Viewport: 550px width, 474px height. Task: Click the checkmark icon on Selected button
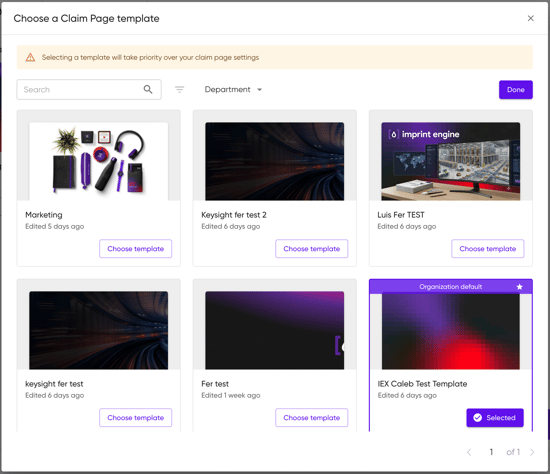pyautogui.click(x=477, y=418)
